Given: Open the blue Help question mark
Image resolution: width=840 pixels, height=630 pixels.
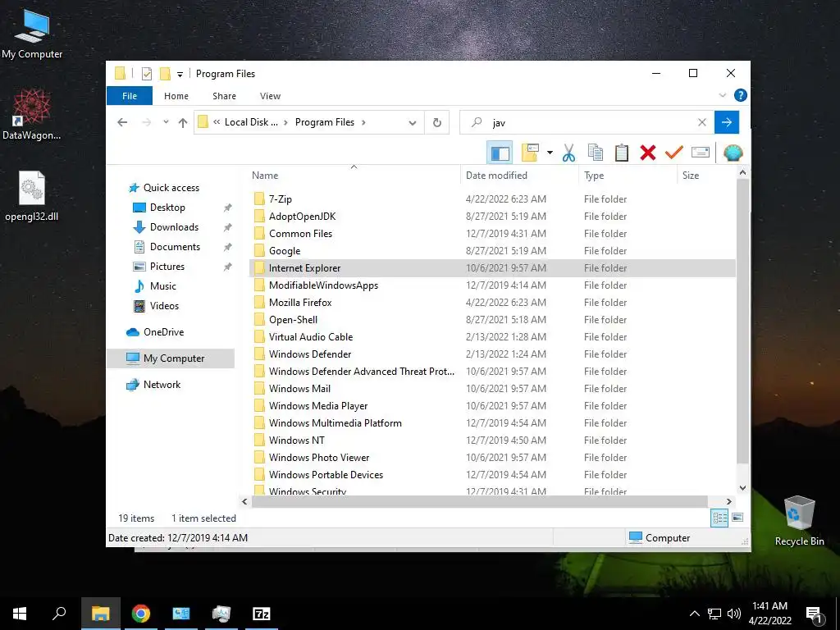Looking at the screenshot, I should tap(741, 95).
